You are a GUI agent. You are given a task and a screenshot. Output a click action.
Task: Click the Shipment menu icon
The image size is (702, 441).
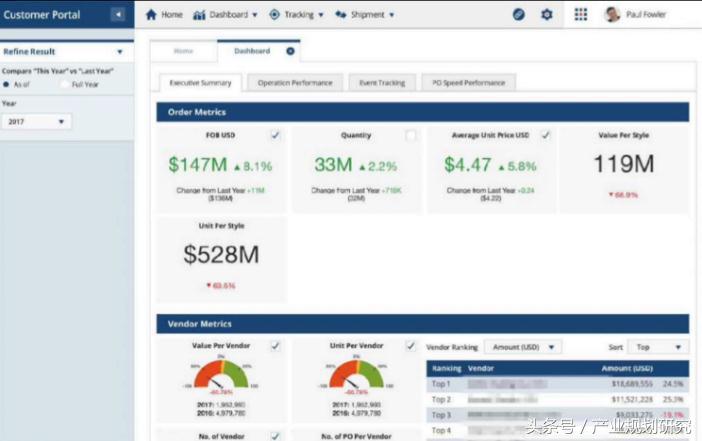pos(342,15)
